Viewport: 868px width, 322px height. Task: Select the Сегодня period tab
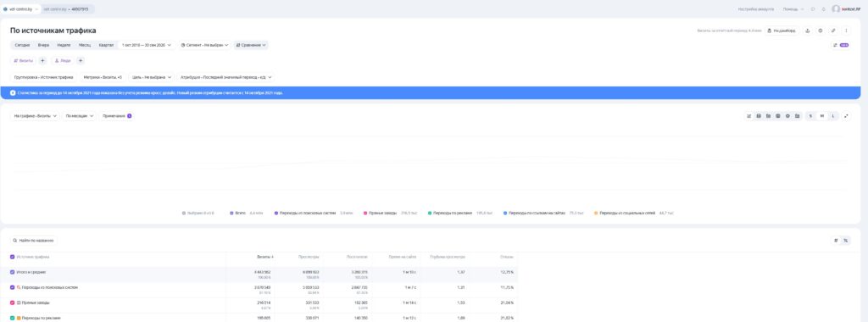point(22,46)
